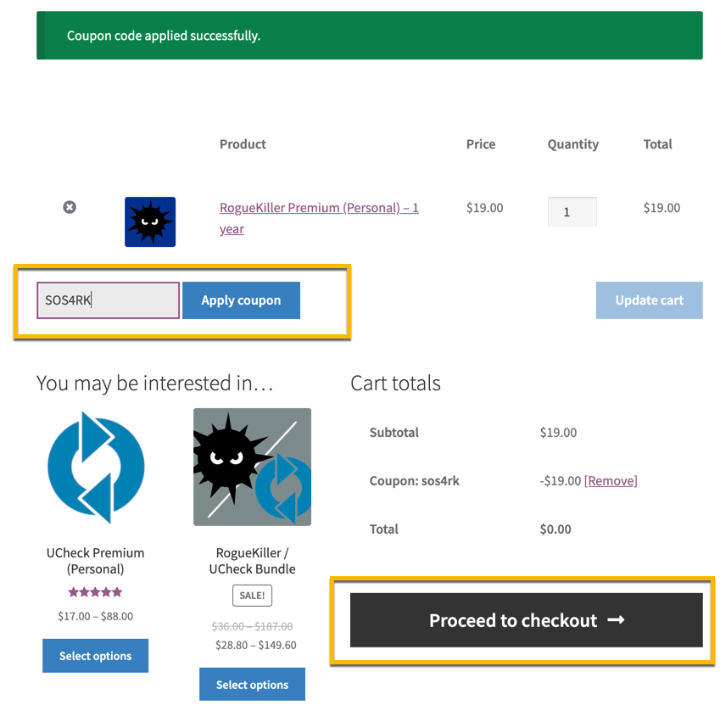Viewport: 720px width, 728px height.
Task: Click the Product column header
Action: click(x=243, y=144)
